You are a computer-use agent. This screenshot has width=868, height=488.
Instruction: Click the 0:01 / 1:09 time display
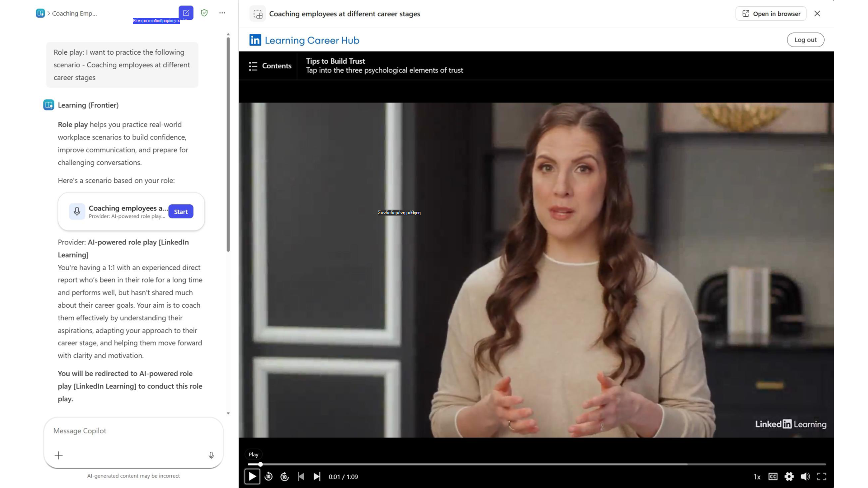coord(343,477)
